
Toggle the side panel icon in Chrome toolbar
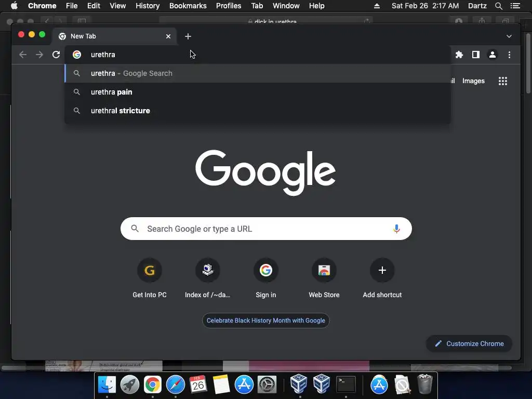pos(476,55)
